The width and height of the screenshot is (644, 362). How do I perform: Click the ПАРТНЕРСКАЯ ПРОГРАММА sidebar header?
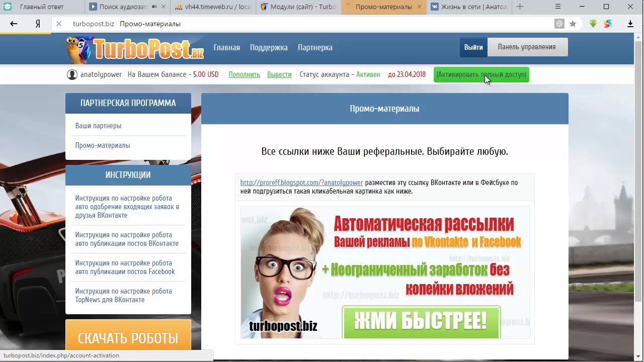(128, 103)
